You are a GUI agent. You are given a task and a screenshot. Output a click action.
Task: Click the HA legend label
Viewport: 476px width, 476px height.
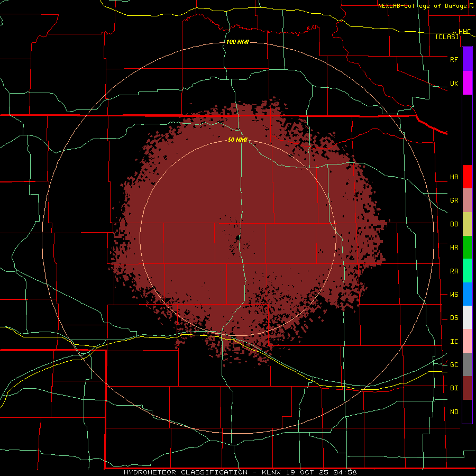[x=454, y=177]
